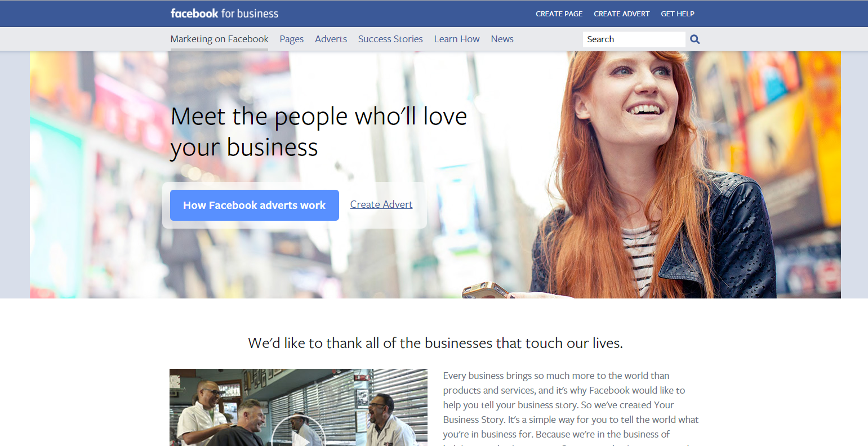868x446 pixels.
Task: Click CREATE PAGE in the header
Action: click(x=559, y=14)
